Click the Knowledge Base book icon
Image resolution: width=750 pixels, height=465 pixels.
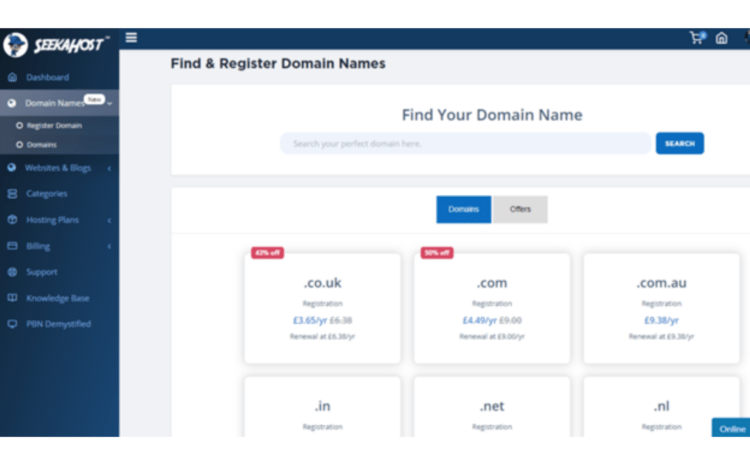click(x=12, y=298)
